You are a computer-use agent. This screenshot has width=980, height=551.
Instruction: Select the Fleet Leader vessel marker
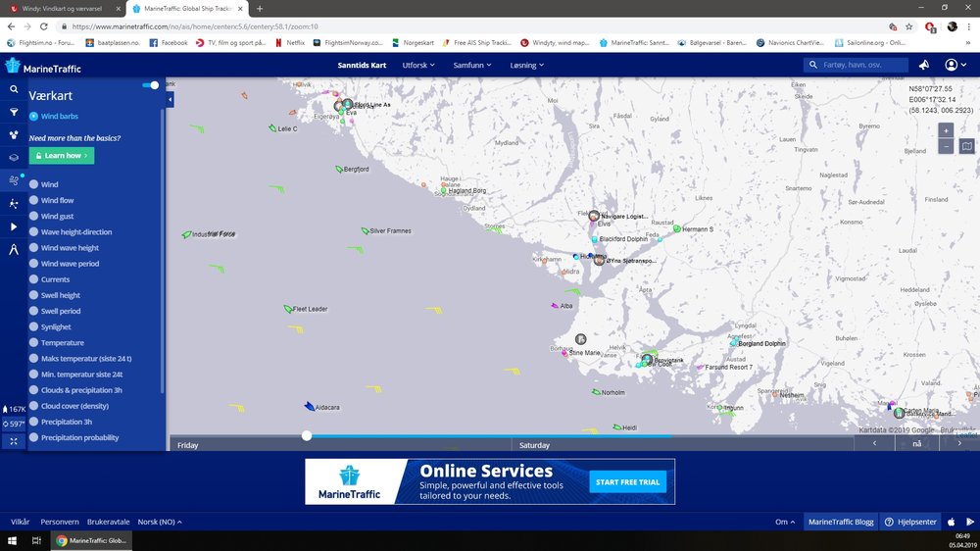click(287, 309)
